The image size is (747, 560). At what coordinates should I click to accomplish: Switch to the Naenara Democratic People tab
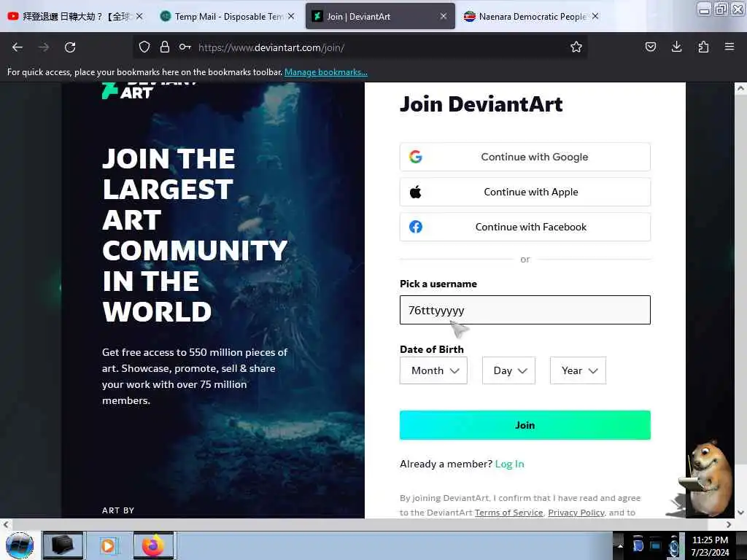(x=532, y=16)
